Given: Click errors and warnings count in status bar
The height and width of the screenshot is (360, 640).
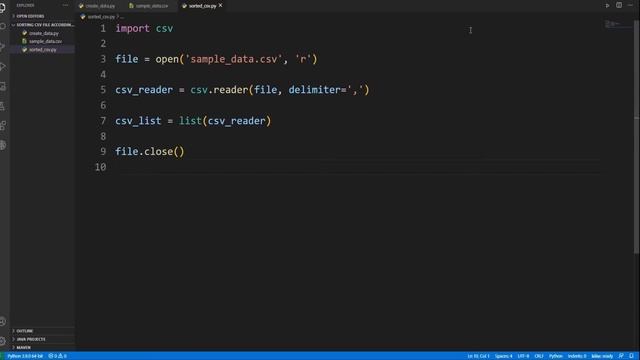Looking at the screenshot, I should point(58,356).
